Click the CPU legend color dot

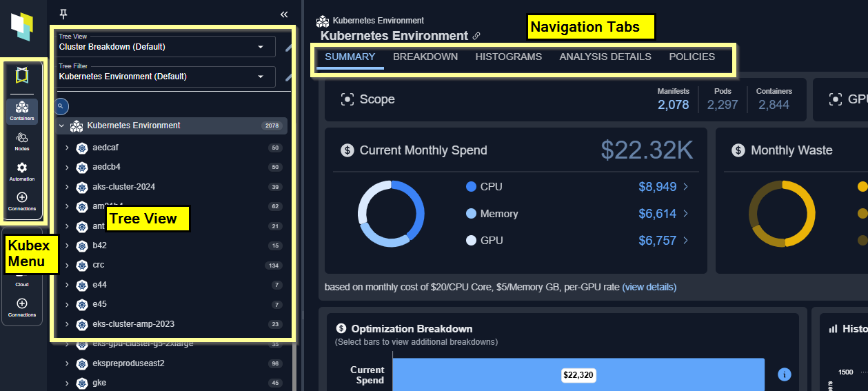472,187
